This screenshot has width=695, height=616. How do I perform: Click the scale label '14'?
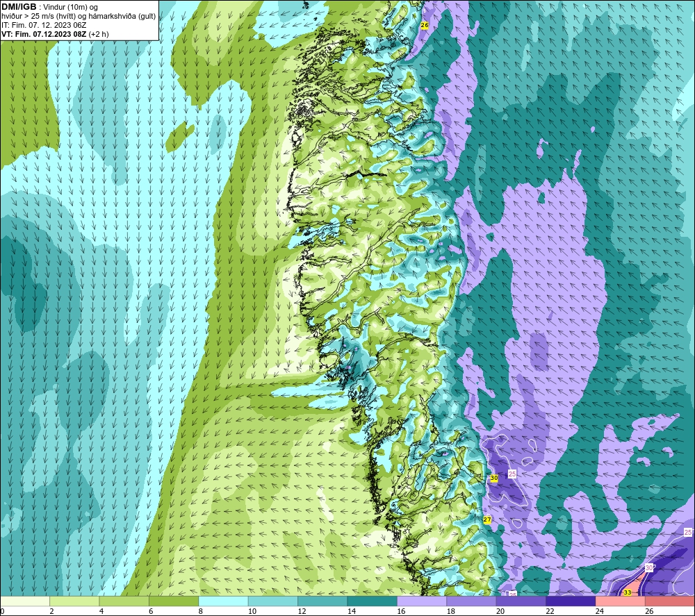coord(352,611)
